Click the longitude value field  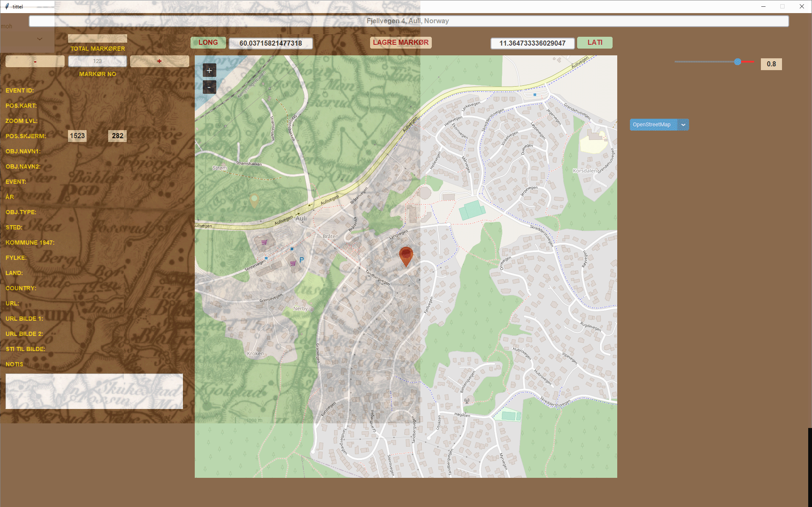tap(270, 43)
